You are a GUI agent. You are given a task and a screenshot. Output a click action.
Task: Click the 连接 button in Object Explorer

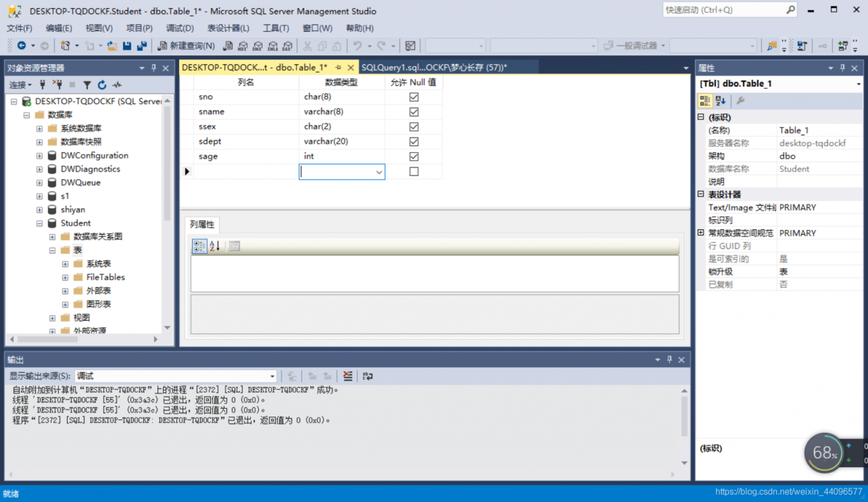coord(20,85)
